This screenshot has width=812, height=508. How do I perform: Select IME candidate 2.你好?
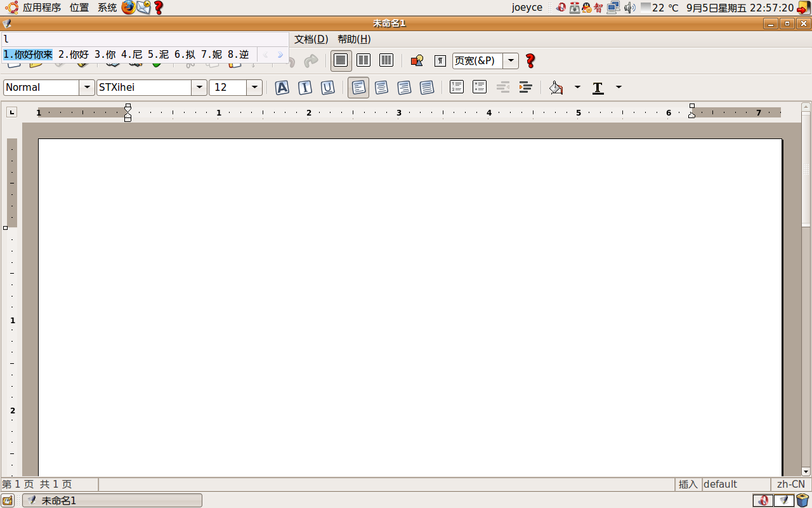pyautogui.click(x=74, y=55)
